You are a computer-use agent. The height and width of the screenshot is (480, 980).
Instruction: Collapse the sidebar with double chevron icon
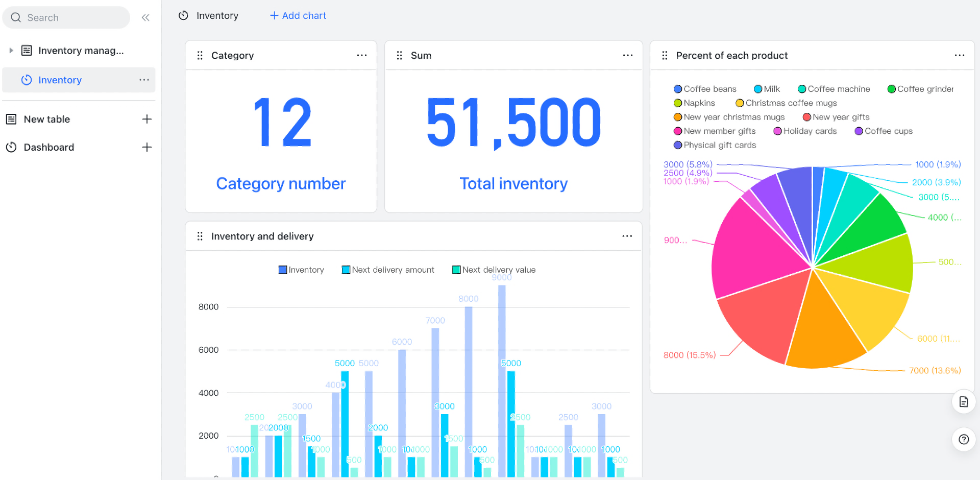point(145,18)
